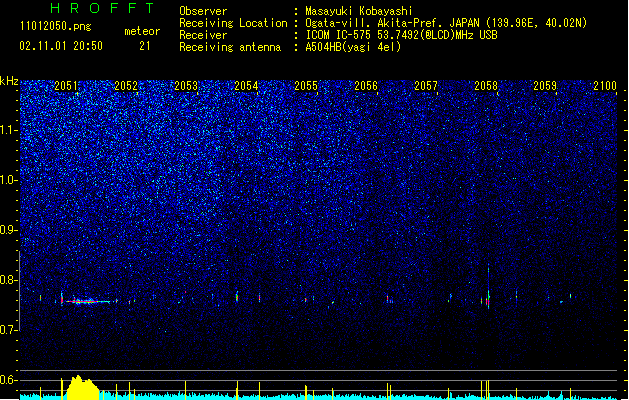The height and width of the screenshot is (400, 629).
Task: Click the 0.8 kHz axis label
Action: point(8,280)
